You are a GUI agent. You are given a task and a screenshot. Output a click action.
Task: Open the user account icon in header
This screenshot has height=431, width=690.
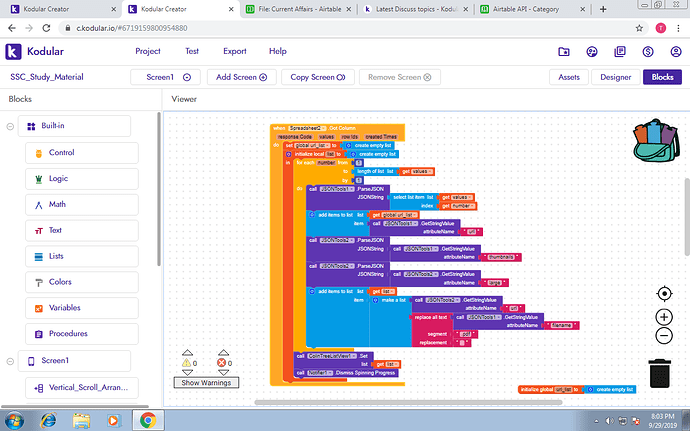676,52
